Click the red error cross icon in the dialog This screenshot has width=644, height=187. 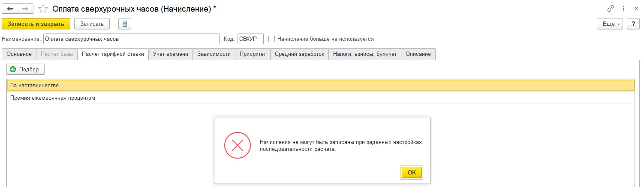click(237, 144)
